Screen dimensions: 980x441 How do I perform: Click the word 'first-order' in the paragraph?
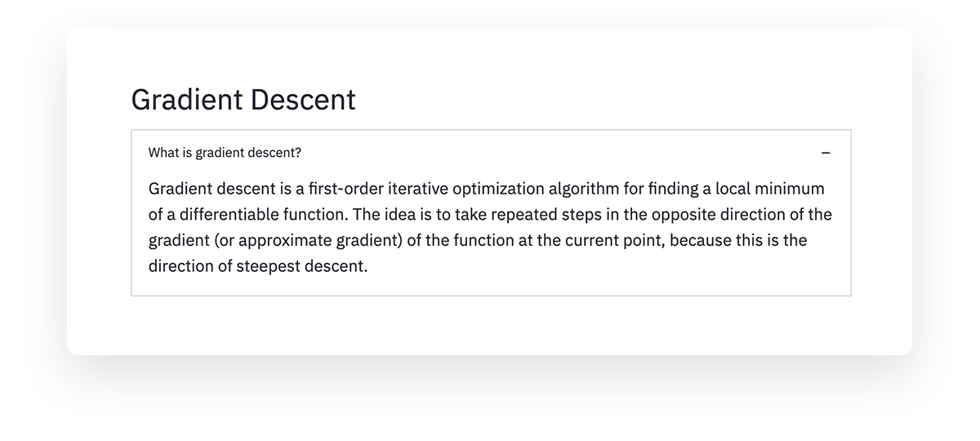347,189
